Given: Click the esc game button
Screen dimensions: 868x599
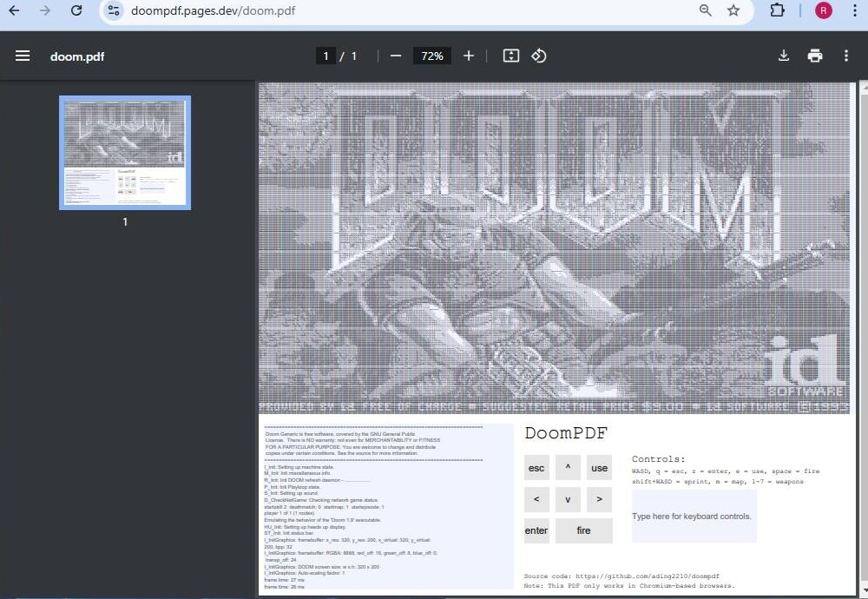Looking at the screenshot, I should click(x=536, y=468).
